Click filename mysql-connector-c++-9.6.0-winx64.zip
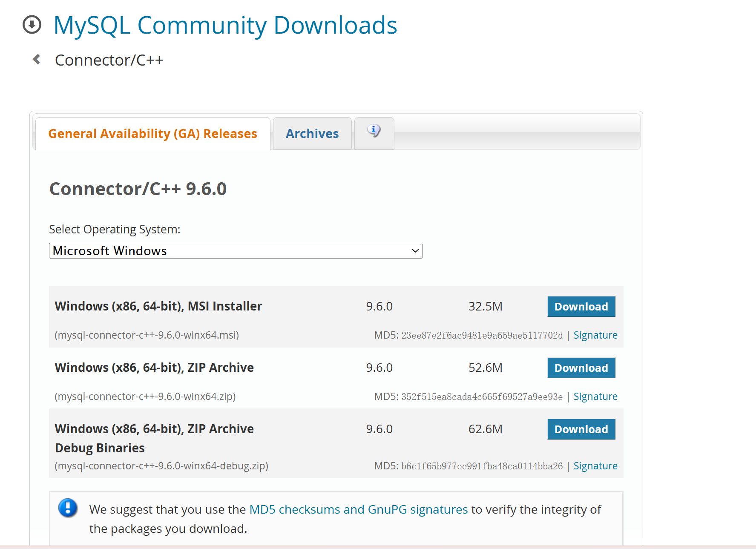Image resolution: width=756 pixels, height=549 pixels. (145, 397)
